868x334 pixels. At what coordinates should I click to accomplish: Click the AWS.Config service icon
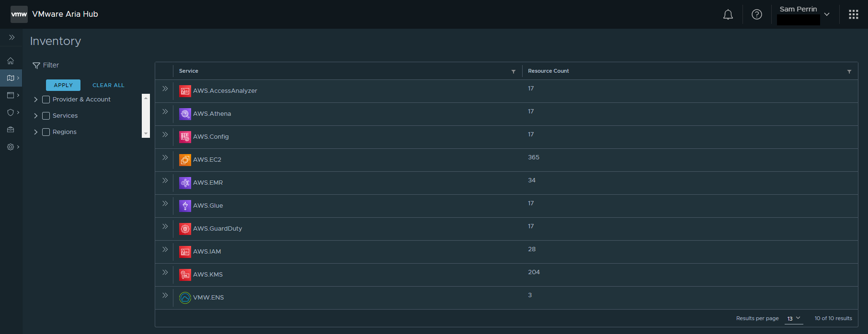185,137
